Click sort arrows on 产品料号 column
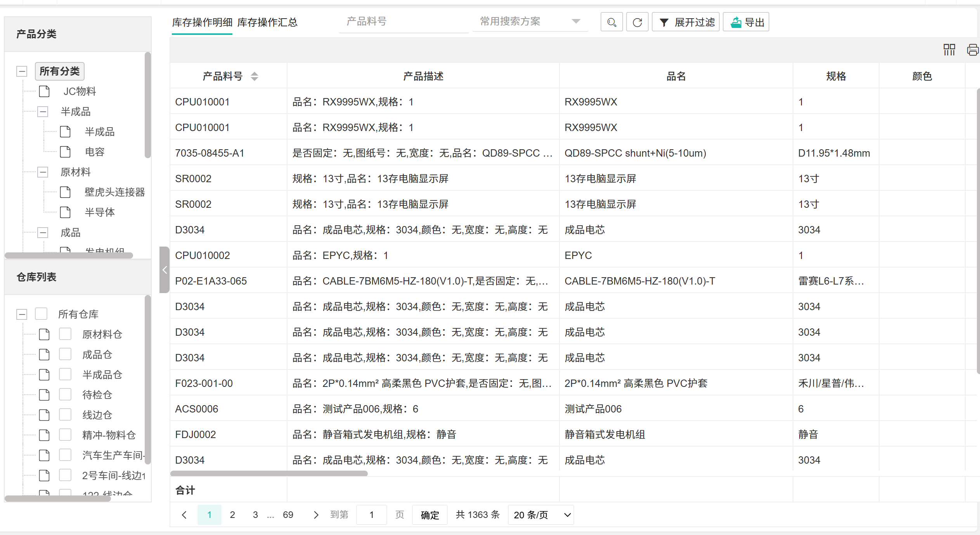Image resolution: width=980 pixels, height=535 pixels. click(255, 76)
